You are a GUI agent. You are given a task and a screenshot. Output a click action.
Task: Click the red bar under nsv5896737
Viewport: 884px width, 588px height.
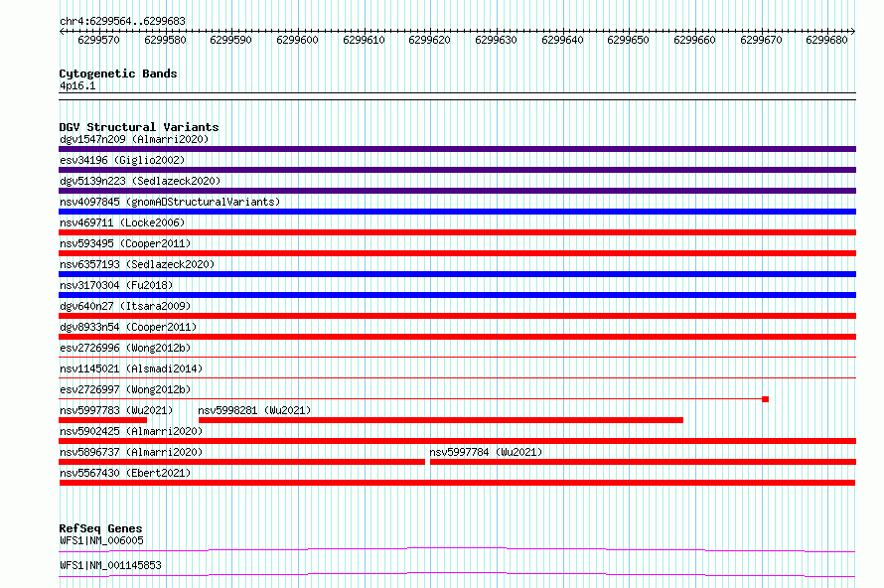(242, 462)
